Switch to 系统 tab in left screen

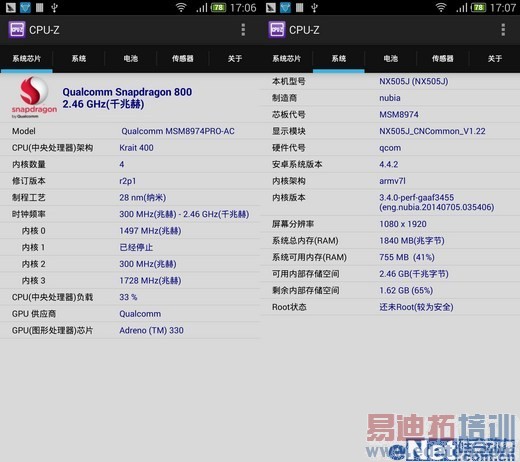tap(79, 59)
